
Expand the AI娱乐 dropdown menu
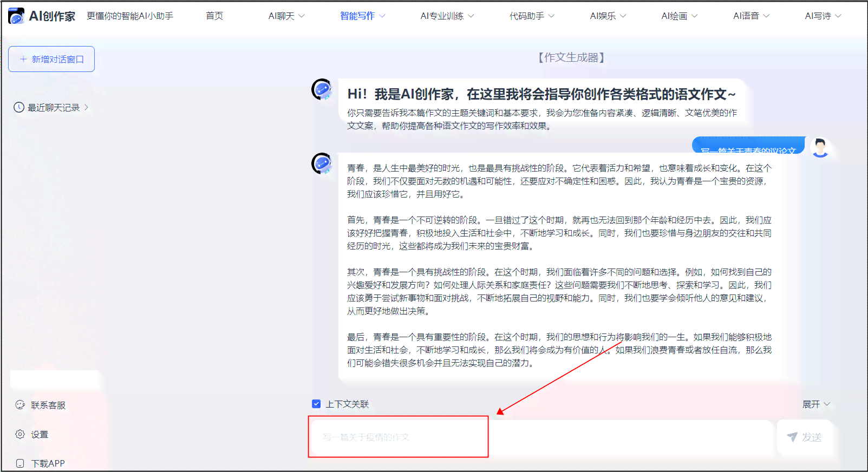click(x=608, y=16)
